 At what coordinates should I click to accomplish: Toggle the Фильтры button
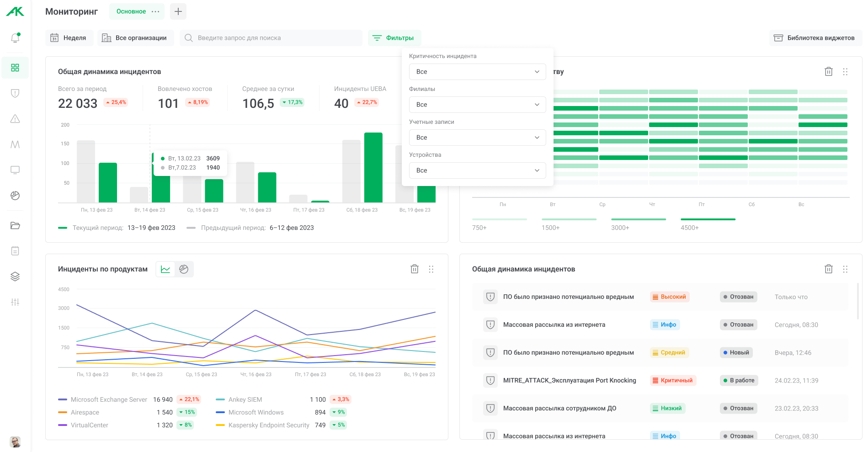(x=394, y=38)
